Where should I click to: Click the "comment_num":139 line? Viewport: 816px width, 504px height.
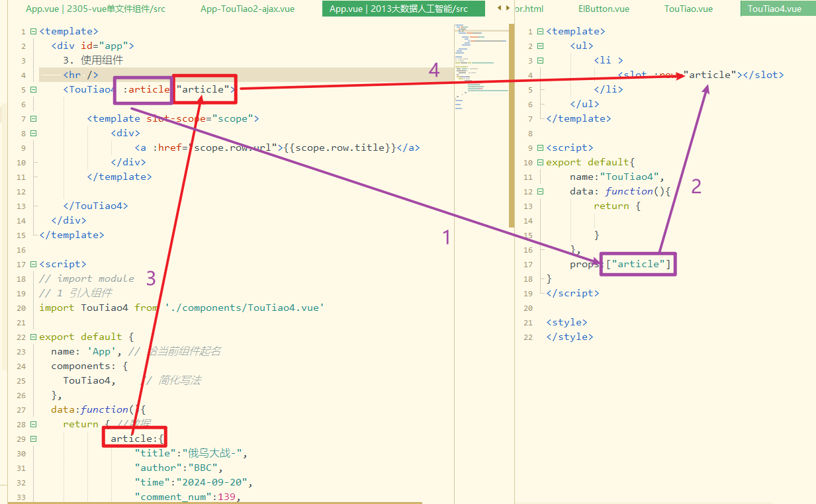point(187,497)
